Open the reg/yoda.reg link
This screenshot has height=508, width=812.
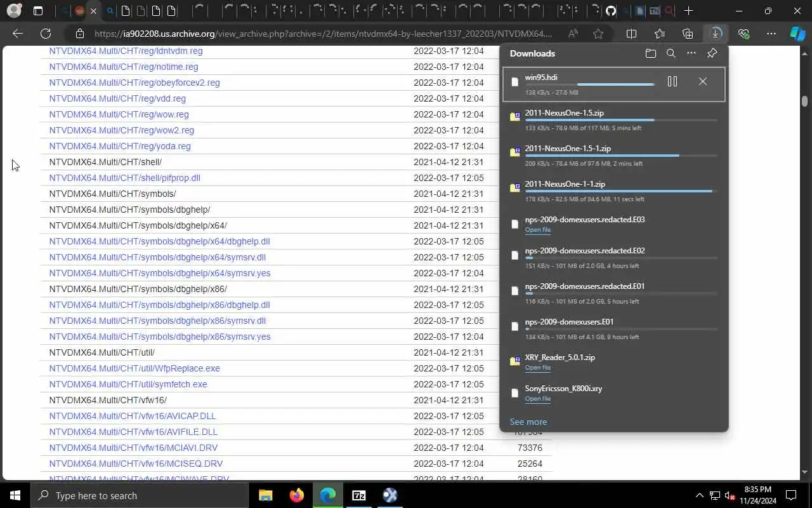(120, 146)
